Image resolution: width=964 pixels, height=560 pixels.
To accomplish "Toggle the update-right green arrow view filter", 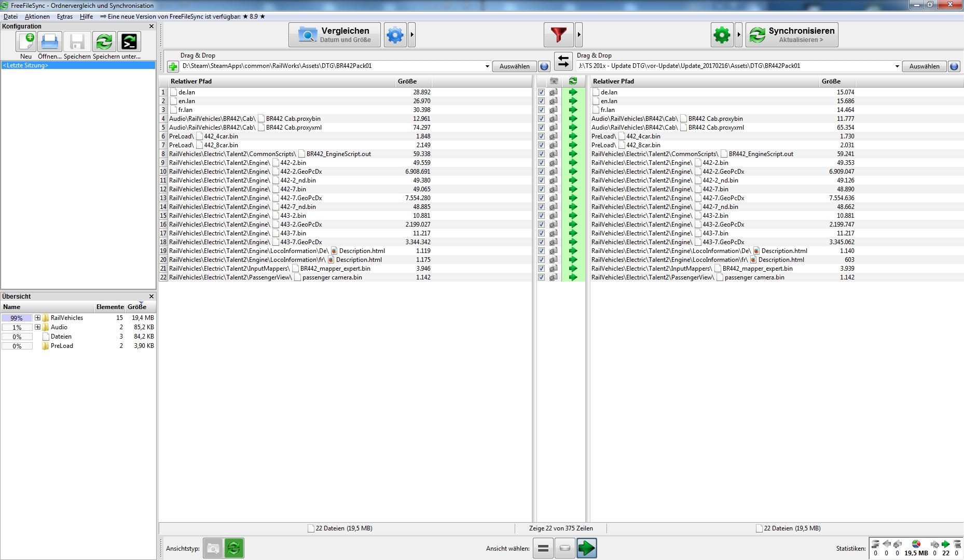I will (x=587, y=548).
